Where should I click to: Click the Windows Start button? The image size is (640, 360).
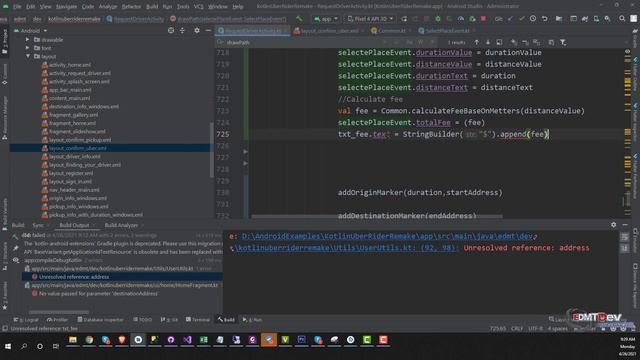pos(8,346)
